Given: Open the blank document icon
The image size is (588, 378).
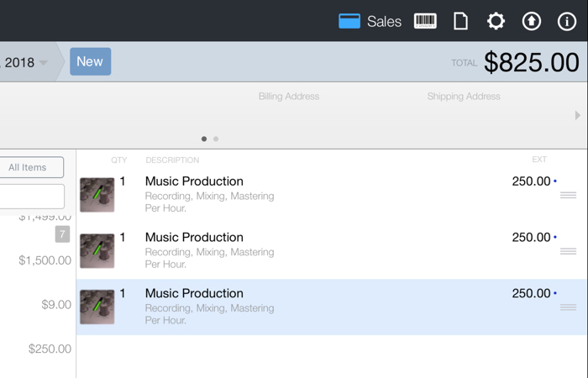Looking at the screenshot, I should (x=460, y=21).
